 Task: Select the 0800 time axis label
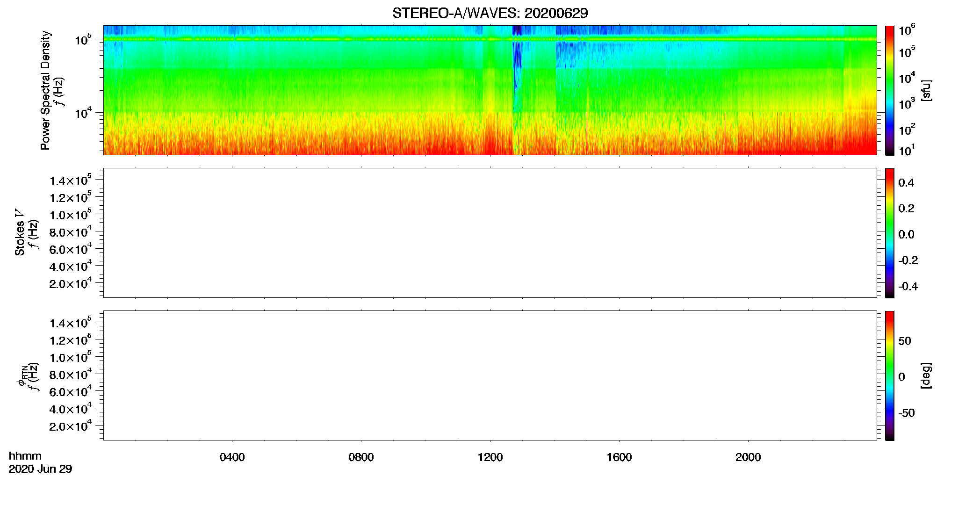(x=361, y=457)
